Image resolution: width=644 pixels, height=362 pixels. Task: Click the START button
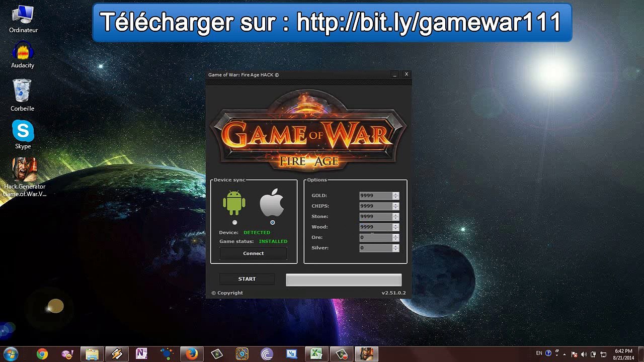point(247,279)
